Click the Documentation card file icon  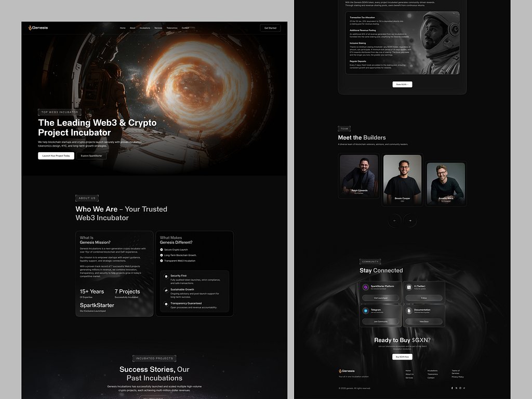coord(409,311)
